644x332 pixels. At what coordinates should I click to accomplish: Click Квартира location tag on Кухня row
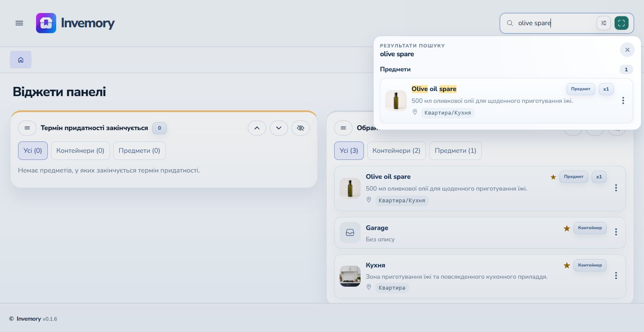click(x=392, y=288)
